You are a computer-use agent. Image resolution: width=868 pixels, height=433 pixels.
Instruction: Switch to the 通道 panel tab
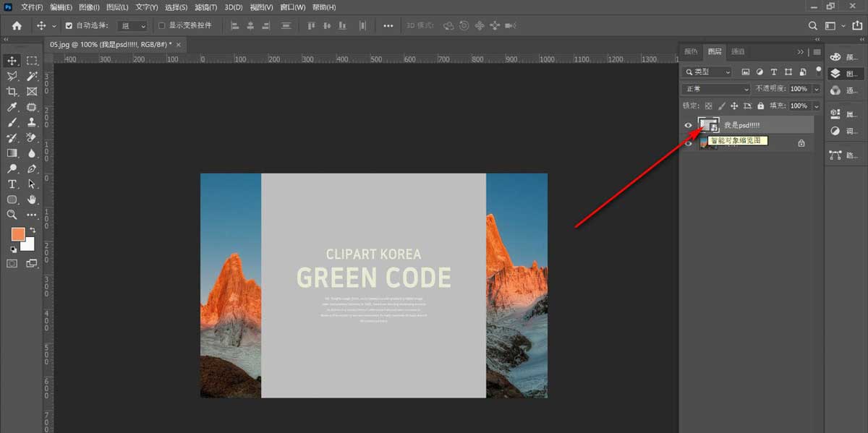[738, 52]
